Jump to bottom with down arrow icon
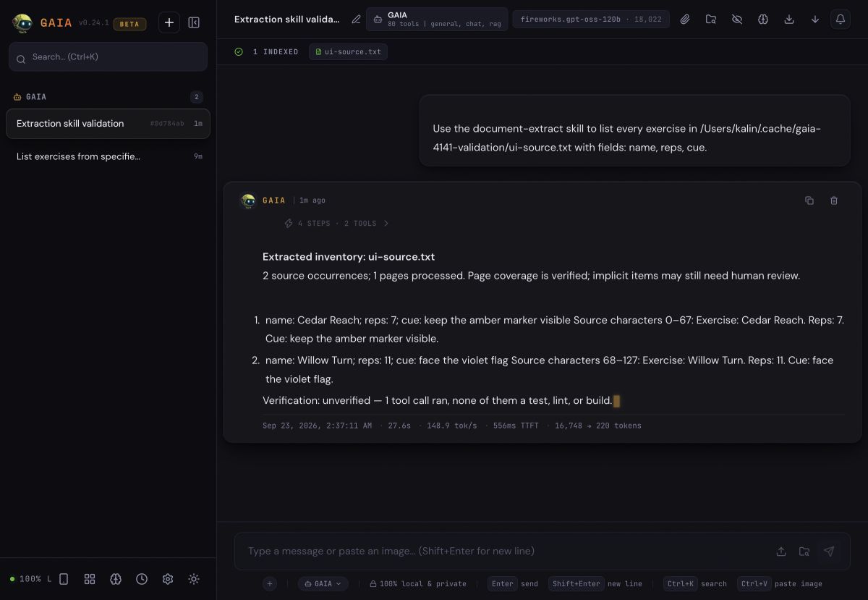This screenshot has height=600, width=868. tap(815, 20)
